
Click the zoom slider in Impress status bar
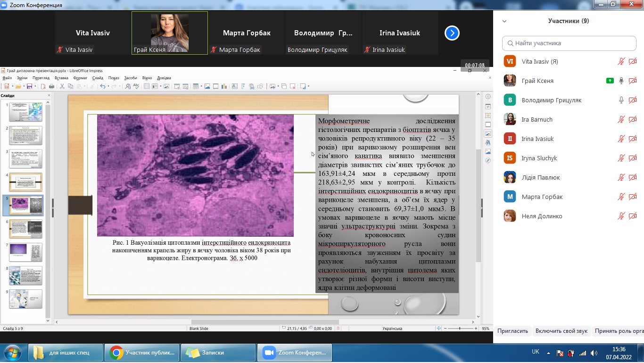pyautogui.click(x=460, y=328)
